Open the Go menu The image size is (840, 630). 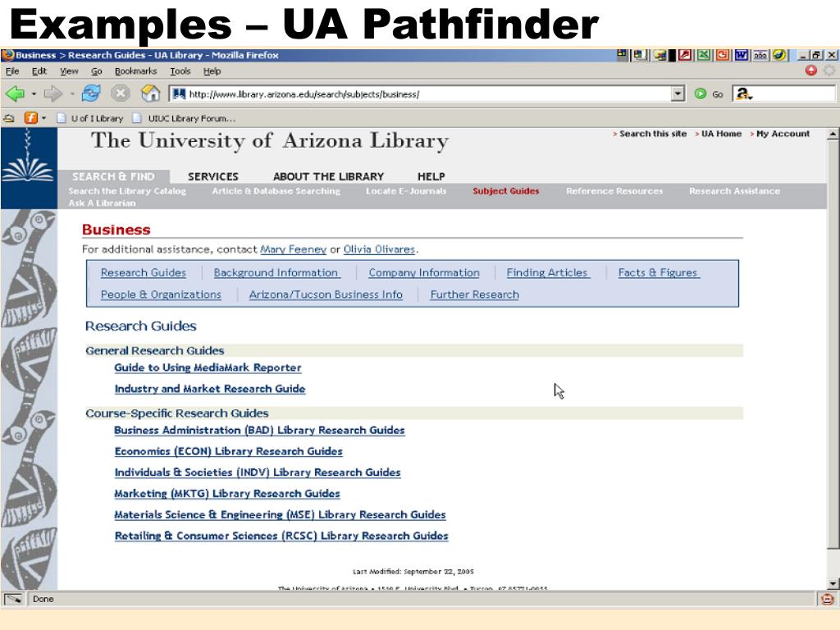[97, 71]
